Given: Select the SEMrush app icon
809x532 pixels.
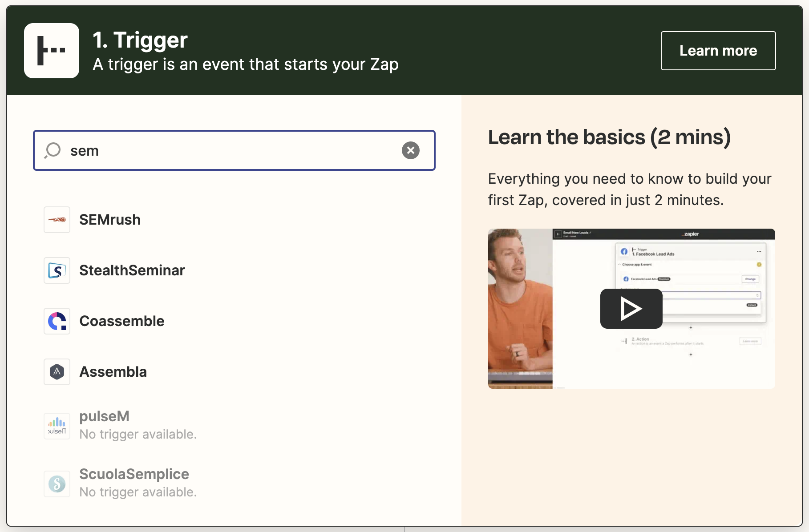Looking at the screenshot, I should [57, 219].
